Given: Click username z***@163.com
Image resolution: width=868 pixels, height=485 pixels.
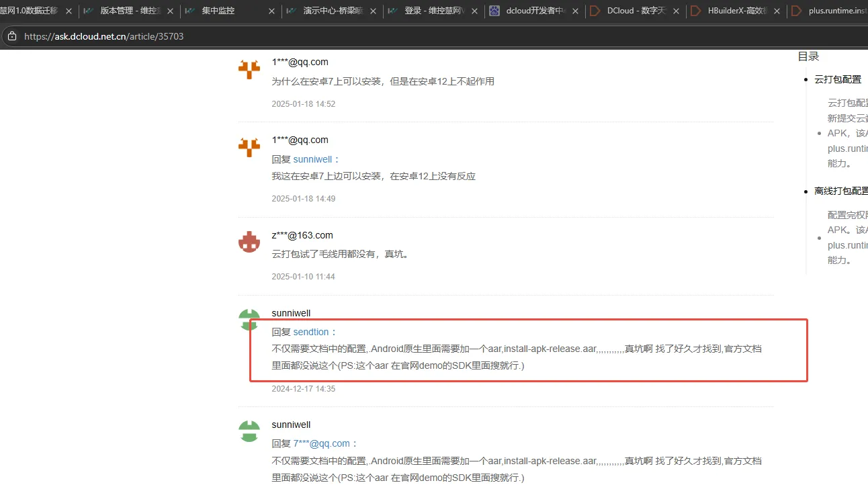Looking at the screenshot, I should point(302,235).
